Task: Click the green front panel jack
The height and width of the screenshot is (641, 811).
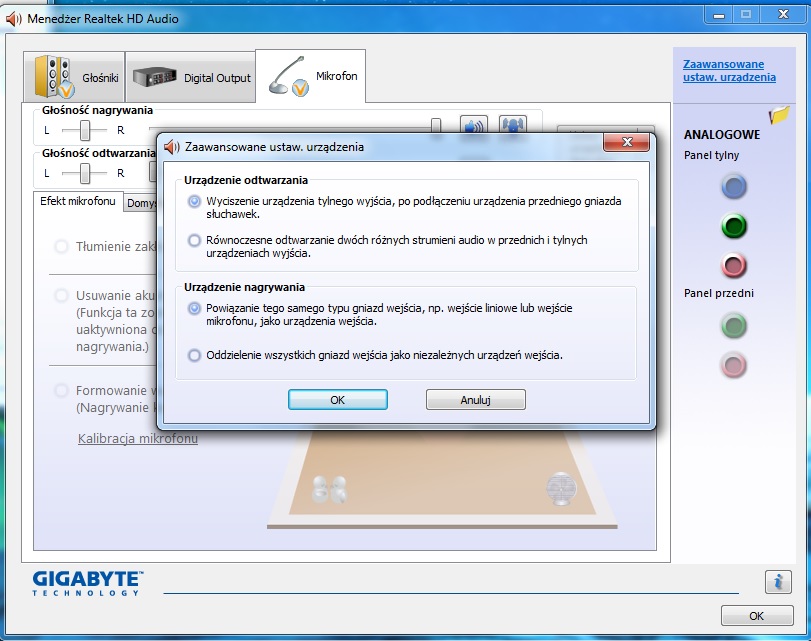Action: [733, 325]
